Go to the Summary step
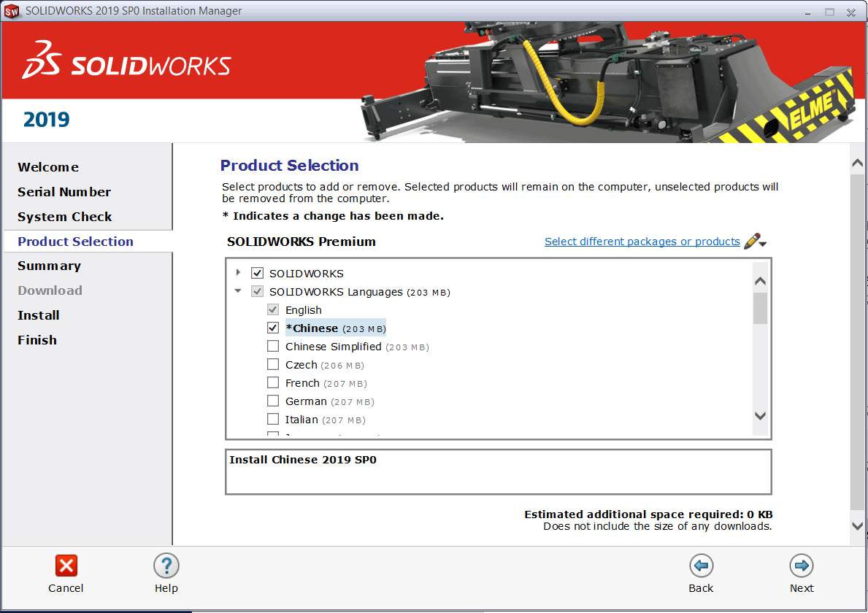The height and width of the screenshot is (613, 868). click(x=49, y=266)
